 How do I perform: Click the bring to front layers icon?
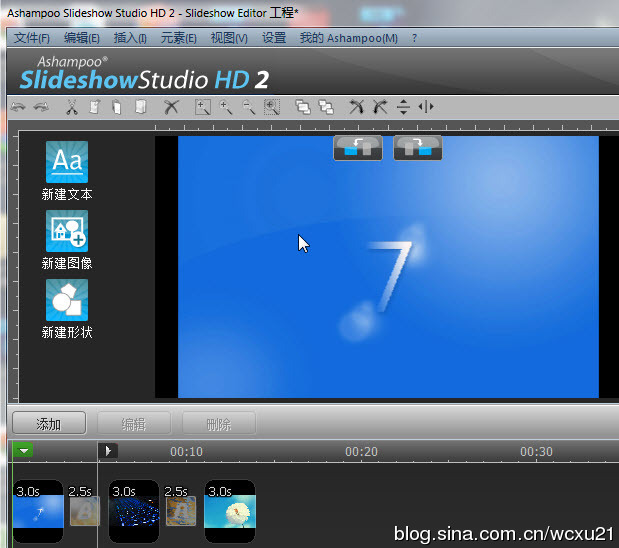pyautogui.click(x=303, y=107)
